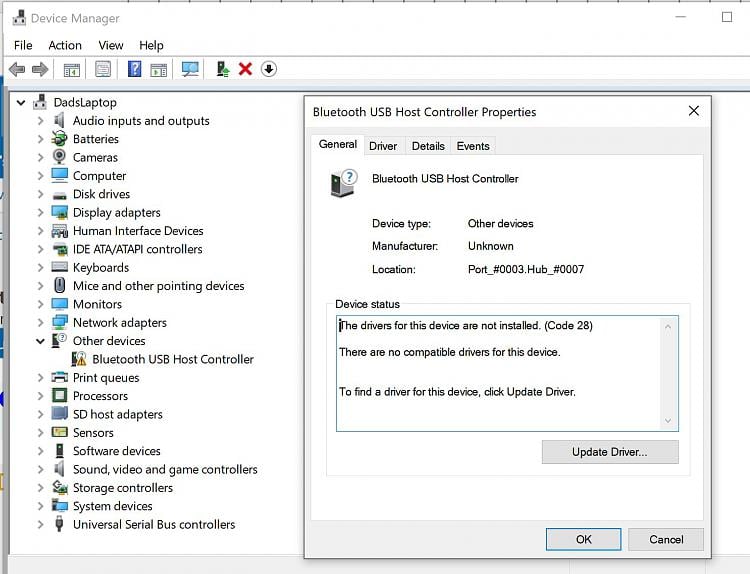750x574 pixels.
Task: Click the Action Pane toggle toolbar icon
Action: (159, 70)
